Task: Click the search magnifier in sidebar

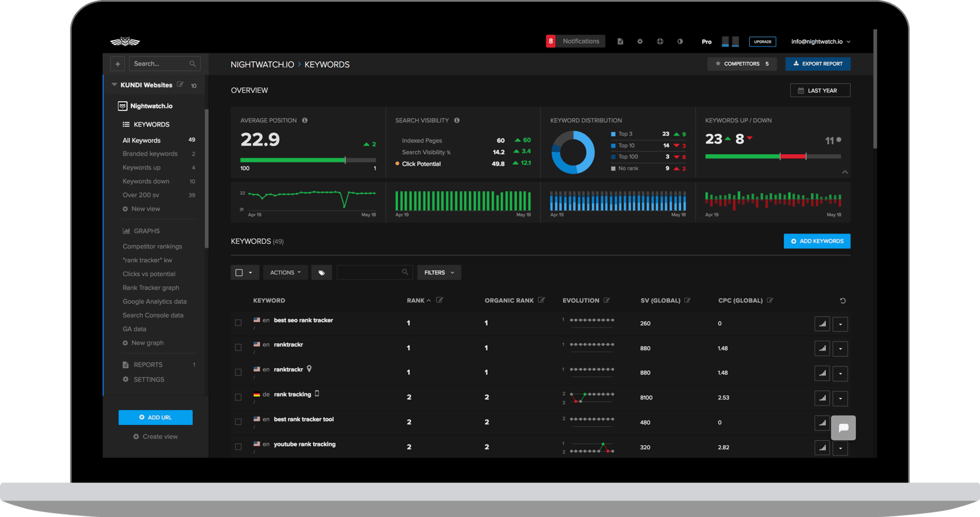Action: coord(193,64)
